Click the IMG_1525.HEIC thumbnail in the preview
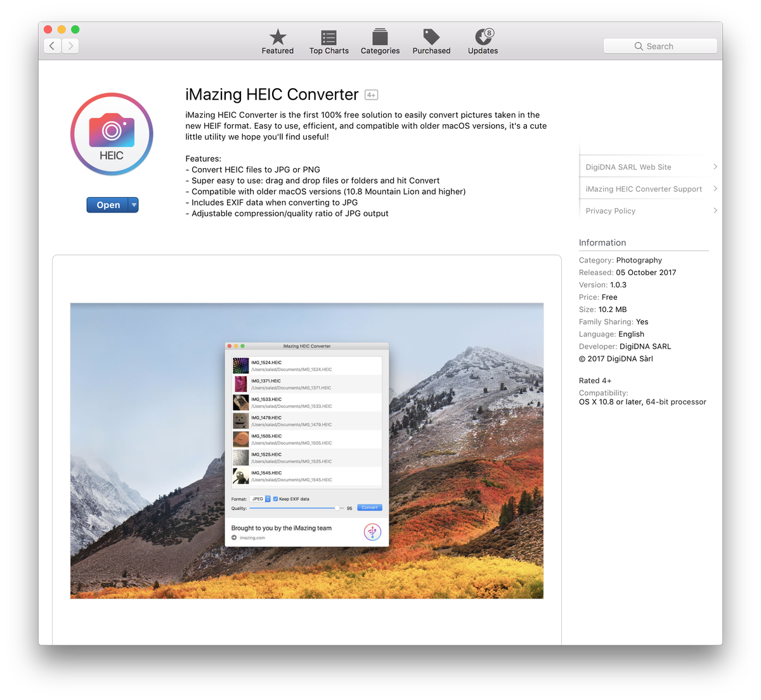Screen dimensions: 761x700 (240, 458)
